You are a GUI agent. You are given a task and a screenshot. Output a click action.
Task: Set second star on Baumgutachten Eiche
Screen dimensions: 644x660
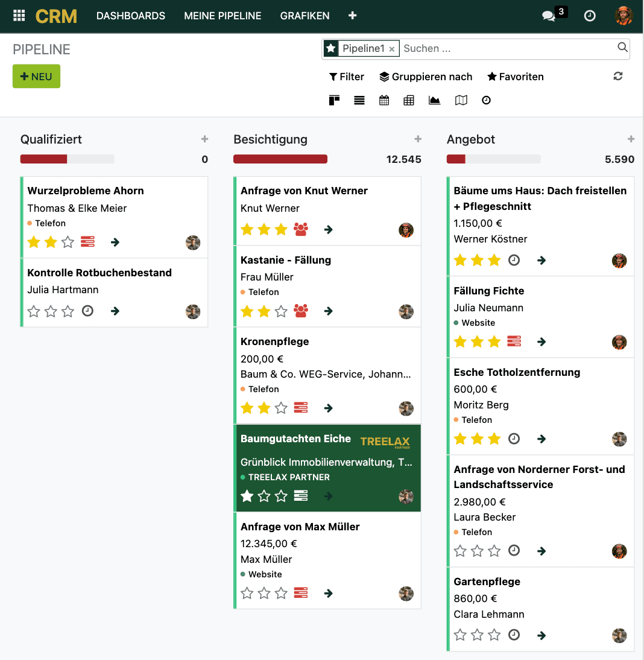coord(264,497)
